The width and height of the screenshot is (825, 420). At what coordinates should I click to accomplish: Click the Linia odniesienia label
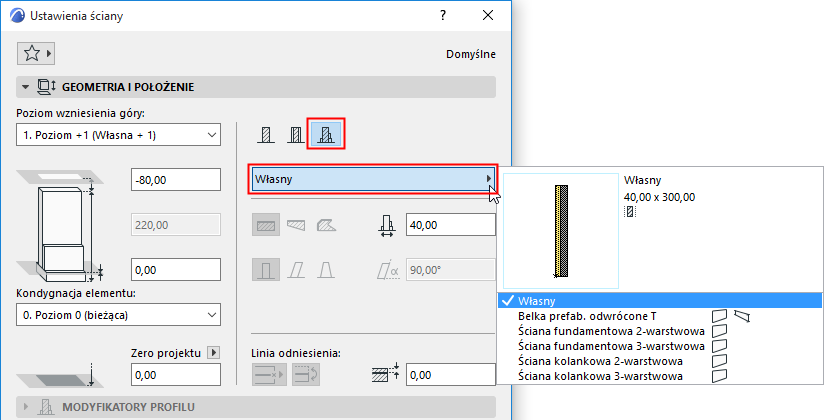(296, 353)
